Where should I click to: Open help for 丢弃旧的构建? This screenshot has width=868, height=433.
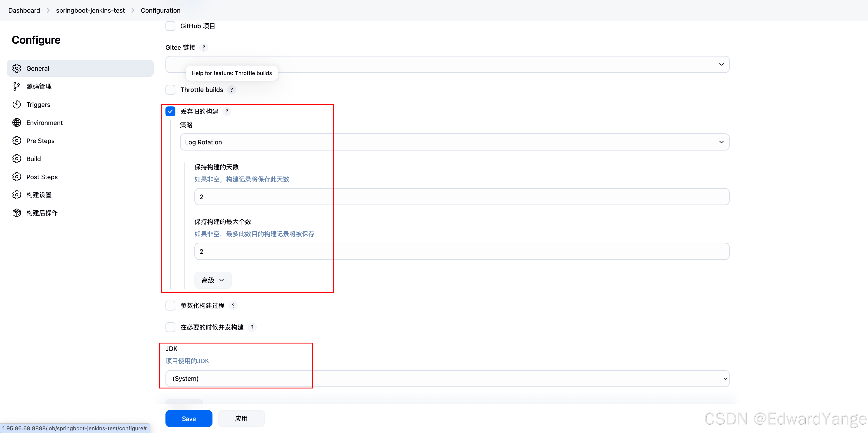pos(227,112)
